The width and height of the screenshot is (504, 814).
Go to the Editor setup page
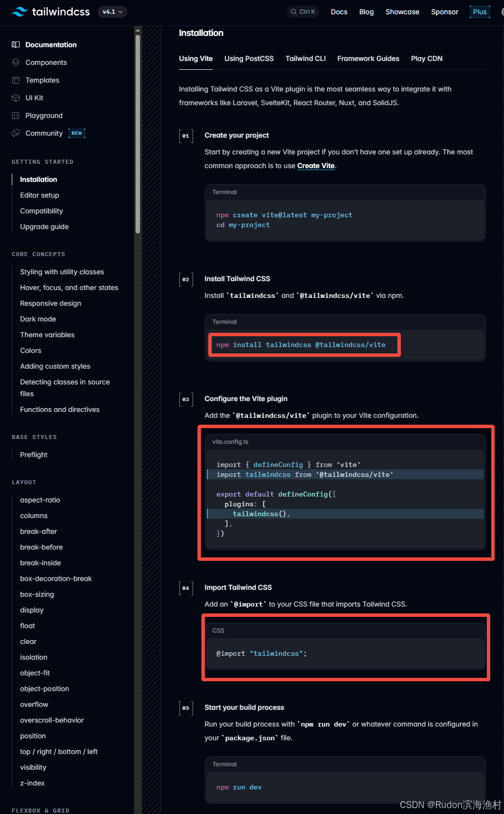tap(39, 195)
